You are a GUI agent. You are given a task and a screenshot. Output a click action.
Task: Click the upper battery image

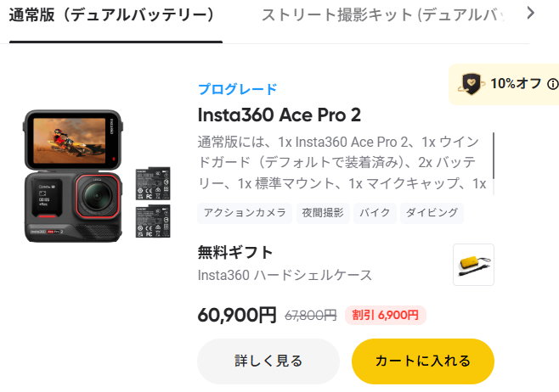pos(153,184)
